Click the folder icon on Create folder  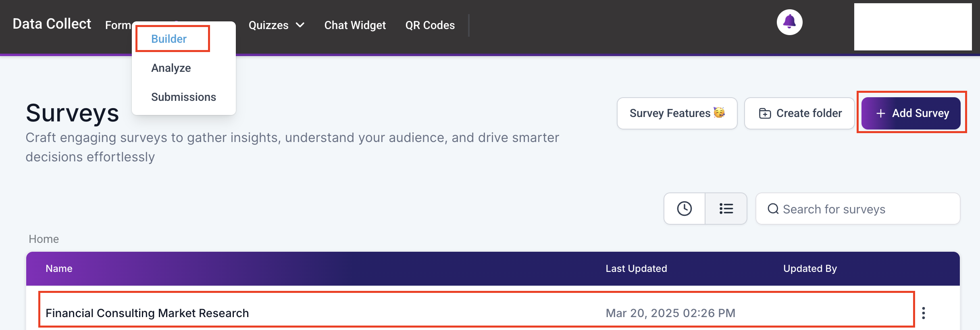(x=765, y=113)
